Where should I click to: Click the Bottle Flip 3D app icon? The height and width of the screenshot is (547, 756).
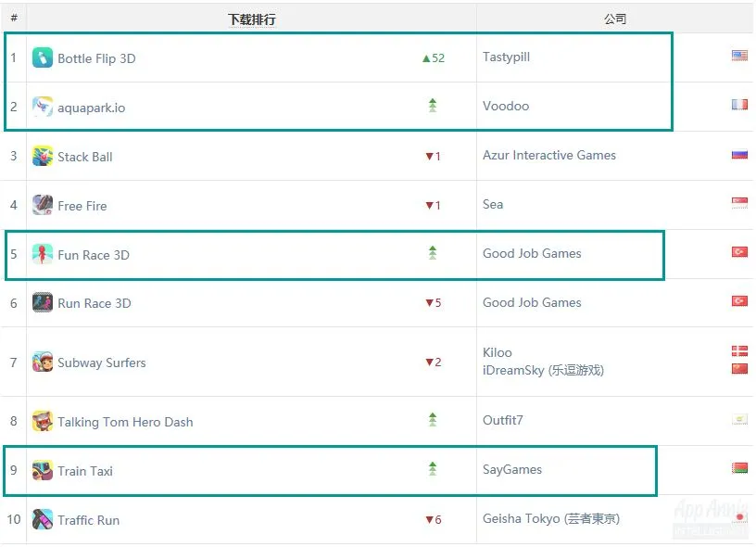pos(43,57)
